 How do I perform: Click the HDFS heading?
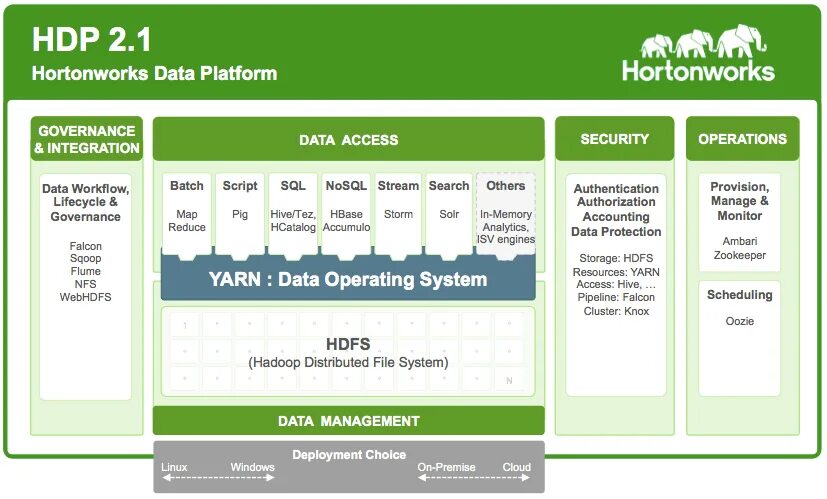pos(348,344)
